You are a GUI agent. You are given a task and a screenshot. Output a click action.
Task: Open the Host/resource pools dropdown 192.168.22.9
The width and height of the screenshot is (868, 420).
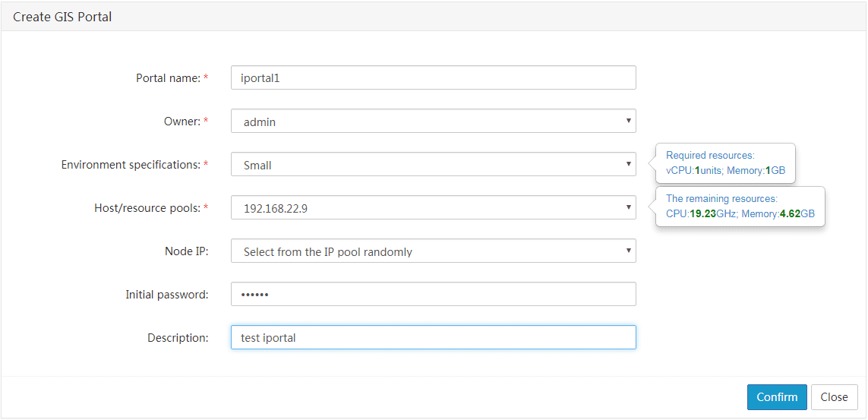click(434, 207)
